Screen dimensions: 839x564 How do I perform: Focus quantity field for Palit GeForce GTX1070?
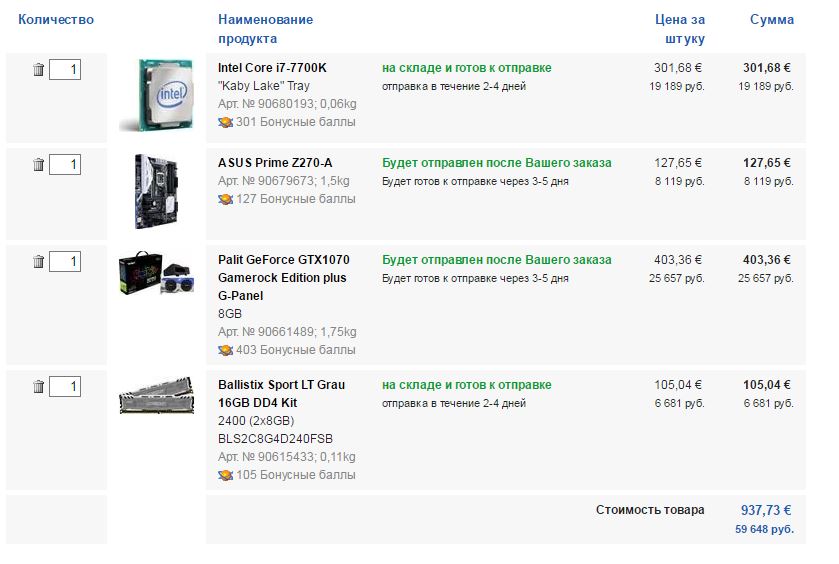point(65,262)
